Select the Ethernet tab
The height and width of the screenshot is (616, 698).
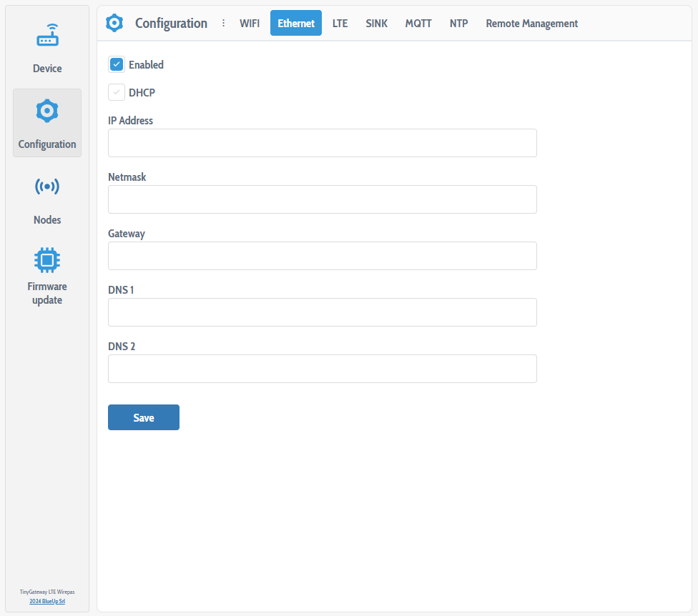(x=296, y=23)
